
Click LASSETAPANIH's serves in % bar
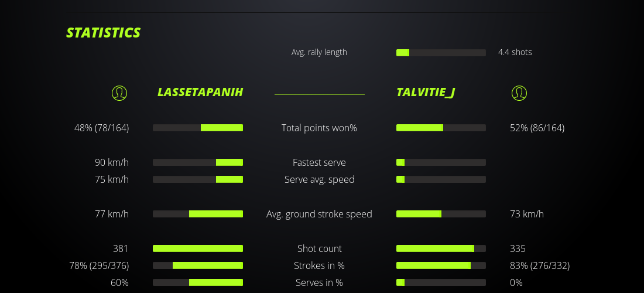(198, 282)
